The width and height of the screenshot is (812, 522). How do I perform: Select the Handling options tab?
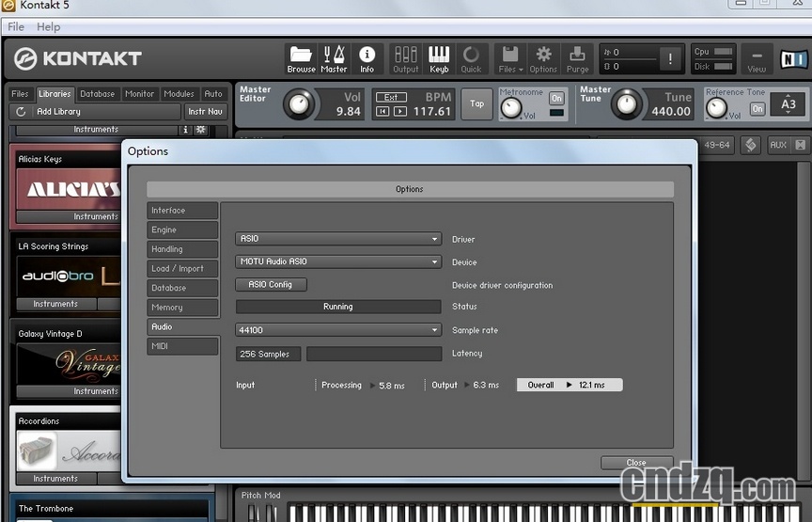pos(182,249)
